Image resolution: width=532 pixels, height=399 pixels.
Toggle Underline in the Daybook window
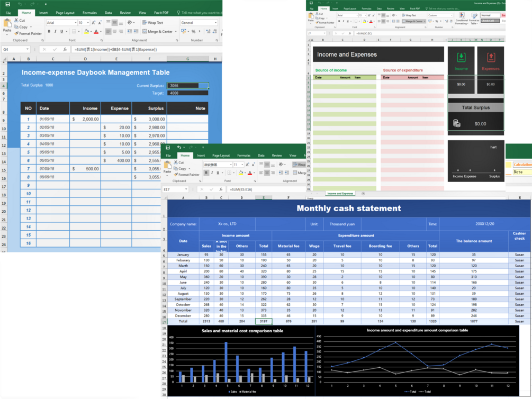[61, 32]
